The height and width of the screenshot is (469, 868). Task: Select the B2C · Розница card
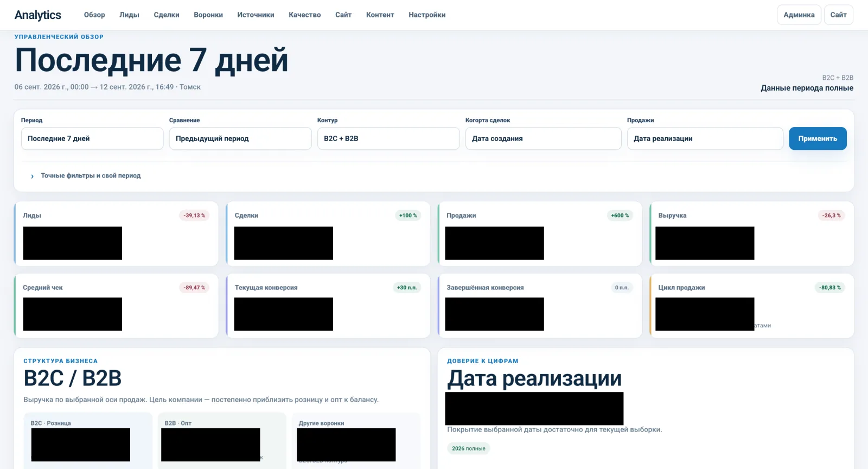88,441
